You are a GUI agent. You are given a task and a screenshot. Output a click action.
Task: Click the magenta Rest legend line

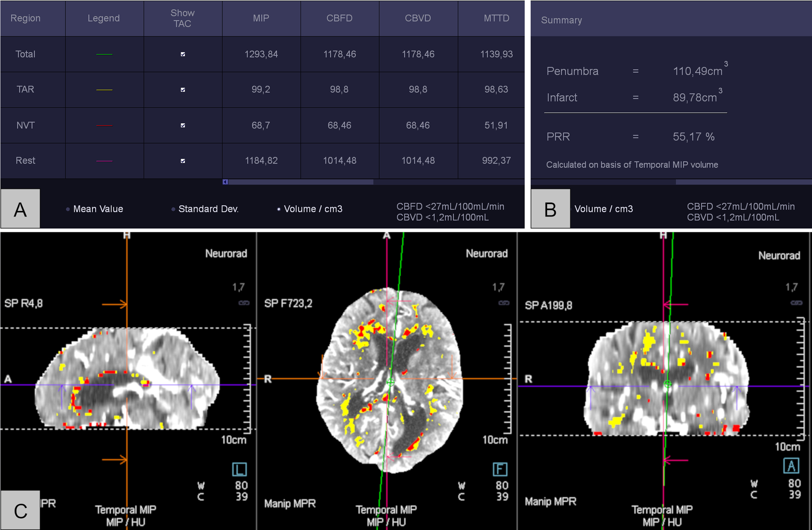tap(104, 161)
